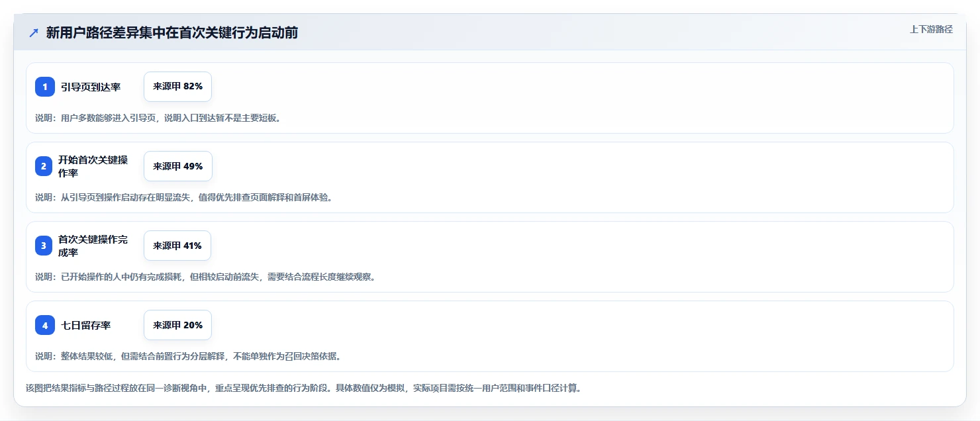980x421 pixels.
Task: Click the note about 入口到达暂不是主要短板
Action: pos(158,118)
